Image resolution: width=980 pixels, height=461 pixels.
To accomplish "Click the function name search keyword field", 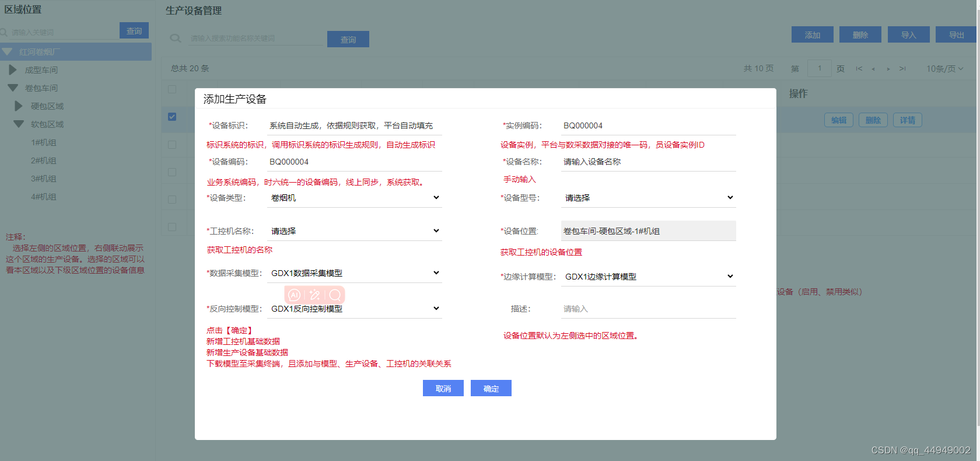I will point(256,39).
